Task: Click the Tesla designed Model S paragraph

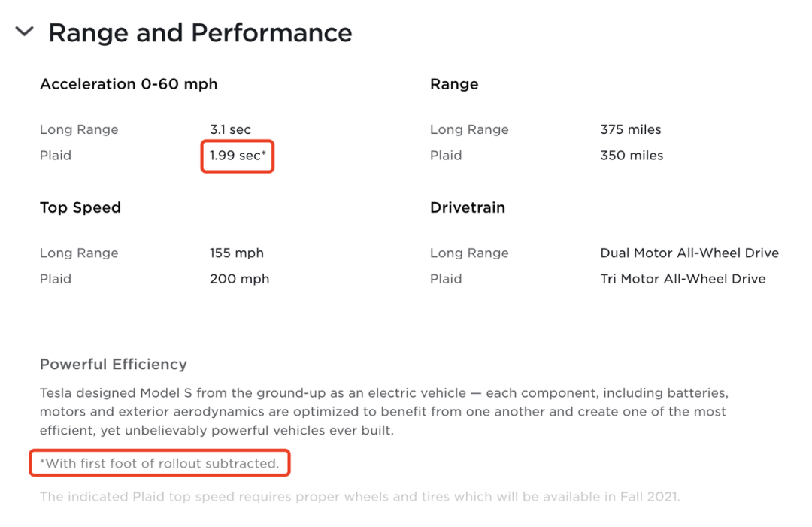Action: point(383,412)
